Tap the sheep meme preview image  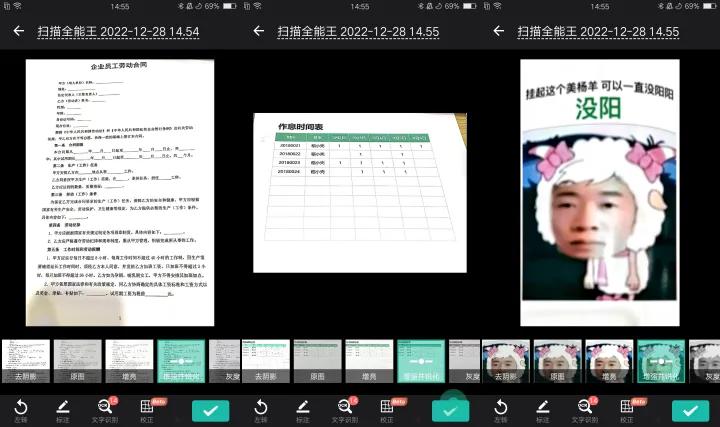(x=599, y=192)
